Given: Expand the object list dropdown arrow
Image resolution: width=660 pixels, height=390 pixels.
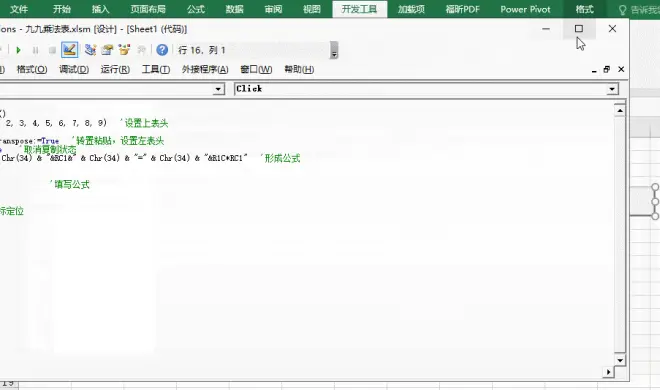Looking at the screenshot, I should [x=218, y=89].
